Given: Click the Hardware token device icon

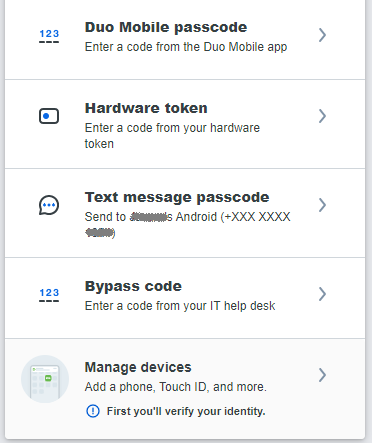Looking at the screenshot, I should 49,116.
